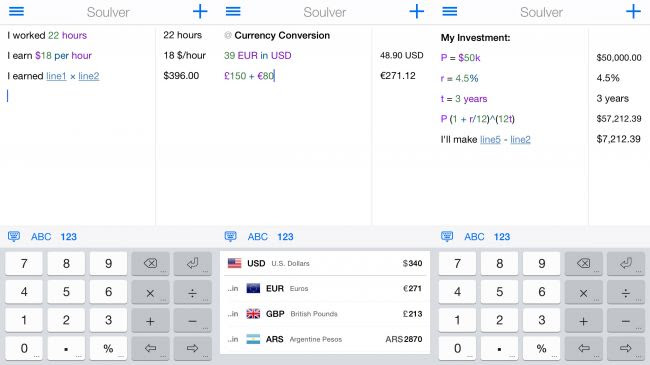Screen dimensions: 650x365
Task: Add new sheet with plus in middle panel
Action: coord(416,11)
